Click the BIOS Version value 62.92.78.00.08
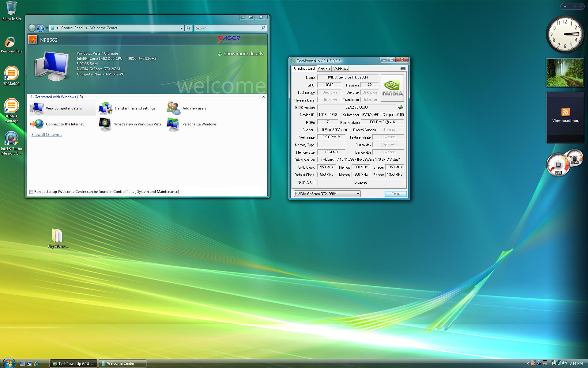Image resolution: width=588 pixels, height=368 pixels. click(x=356, y=107)
